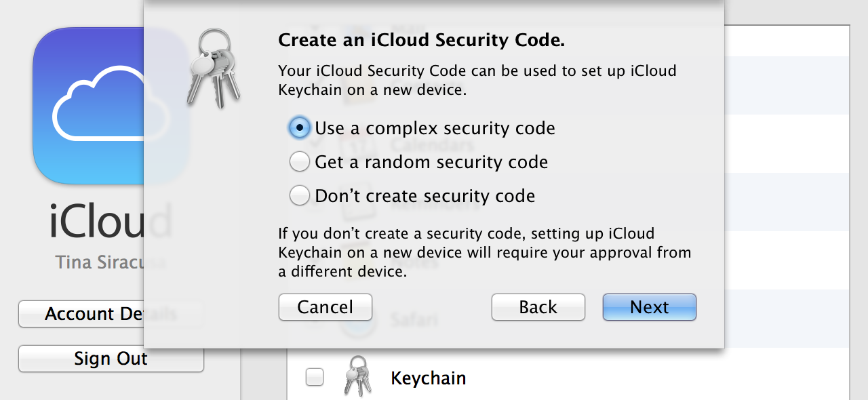Proceed with the Next button
868x400 pixels.
pyautogui.click(x=650, y=307)
